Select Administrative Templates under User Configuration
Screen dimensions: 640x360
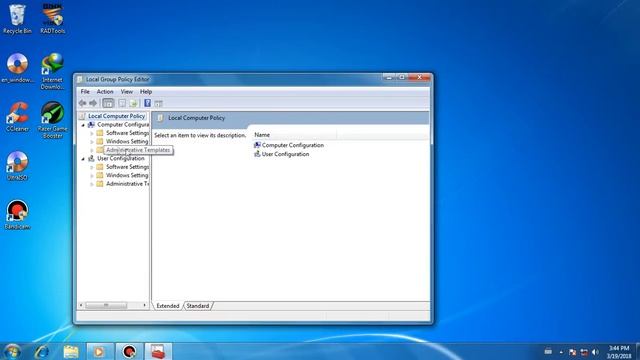(127, 184)
